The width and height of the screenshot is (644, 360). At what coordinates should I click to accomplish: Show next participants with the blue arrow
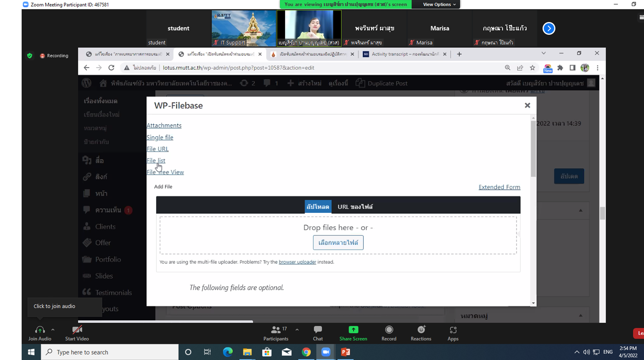[x=549, y=28]
